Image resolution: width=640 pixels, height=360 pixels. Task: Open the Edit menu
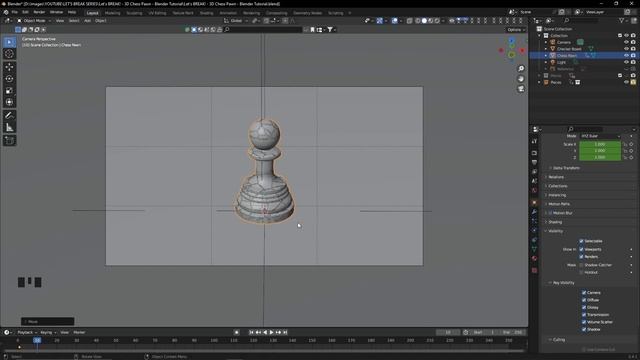25,12
